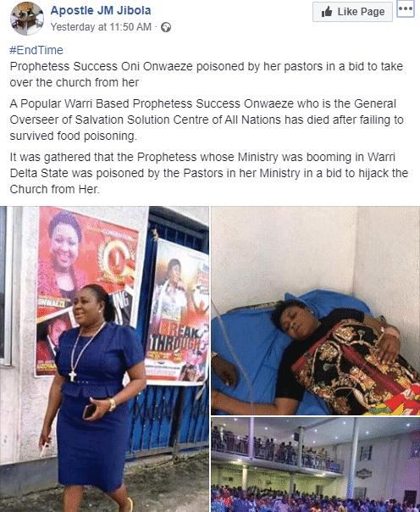Click the thumbs-up icon on Like Page
Screen dimensions: 420x512
coord(327,12)
